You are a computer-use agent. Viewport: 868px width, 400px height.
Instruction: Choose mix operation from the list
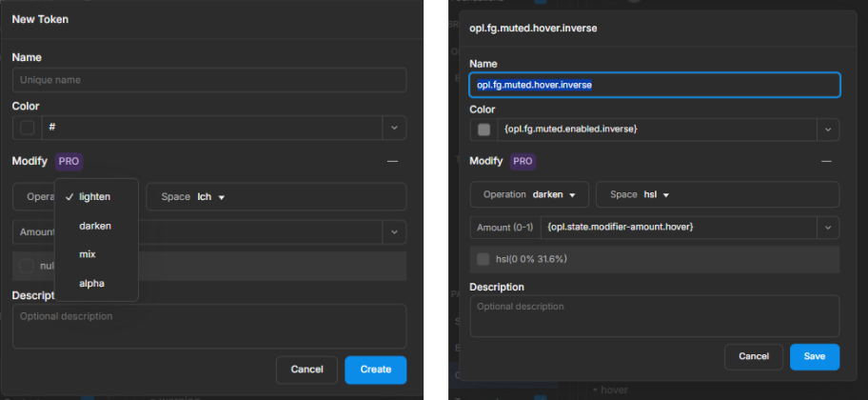click(x=87, y=254)
